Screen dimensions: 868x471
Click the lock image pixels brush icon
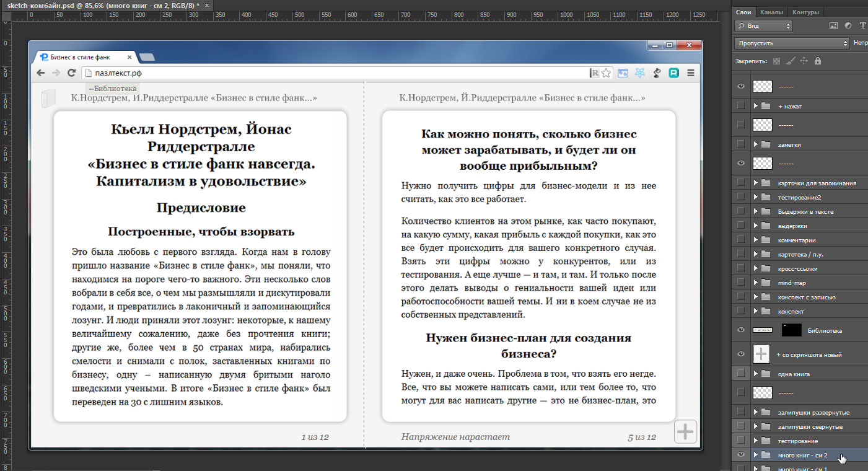(x=790, y=61)
